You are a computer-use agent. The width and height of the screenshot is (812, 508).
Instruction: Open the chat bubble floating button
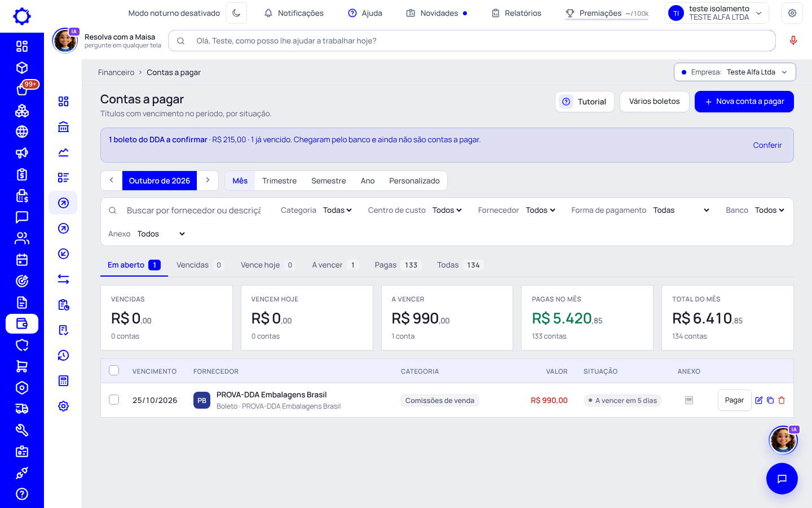click(x=782, y=479)
